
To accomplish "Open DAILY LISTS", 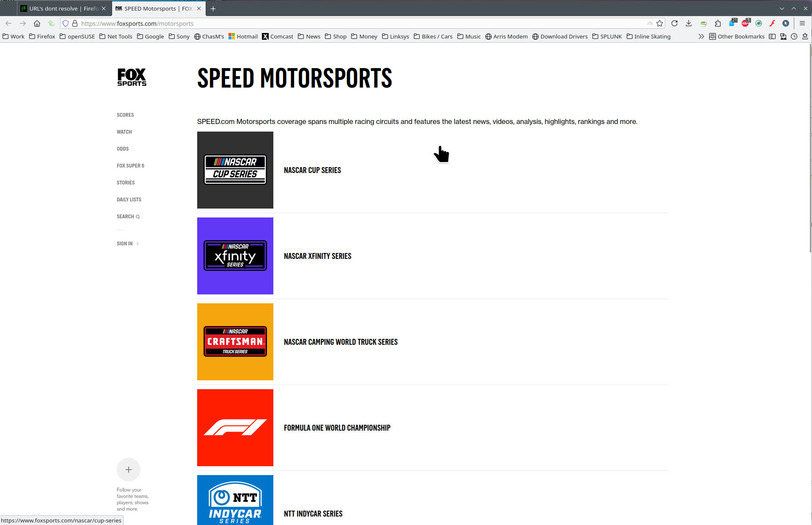I will pos(129,200).
